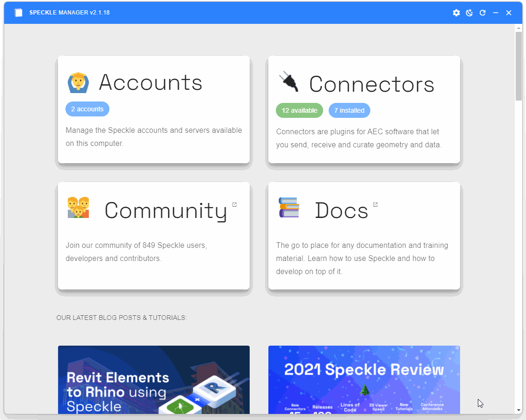Click the Docs books icon
Screen dimensions: 526x420
pyautogui.click(x=289, y=207)
